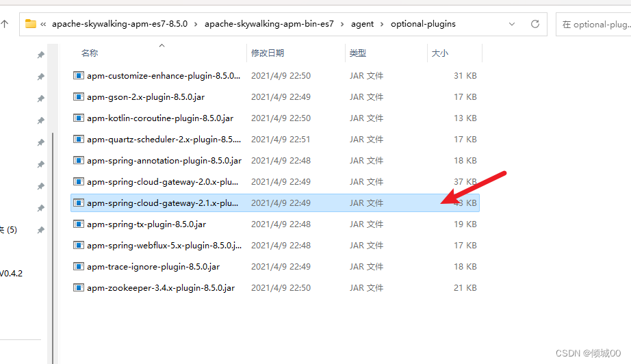This screenshot has height=364, width=631.
Task: Go to apache-skywalking-apm-es7-8.5.0 breadcrumb folder
Action: (120, 24)
